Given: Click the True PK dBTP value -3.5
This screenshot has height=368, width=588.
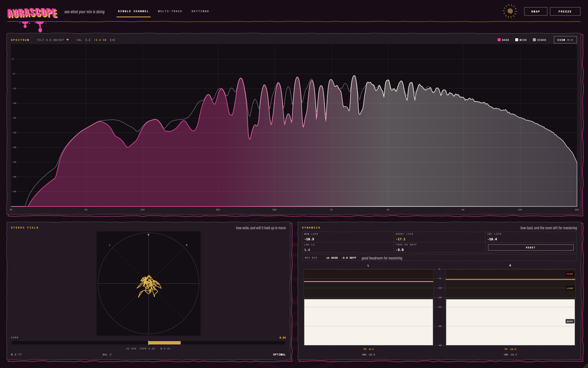Looking at the screenshot, I should (x=400, y=249).
